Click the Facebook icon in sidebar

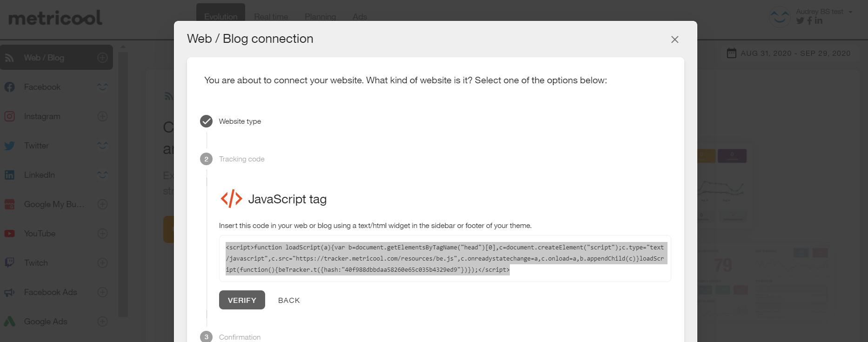pyautogui.click(x=10, y=87)
